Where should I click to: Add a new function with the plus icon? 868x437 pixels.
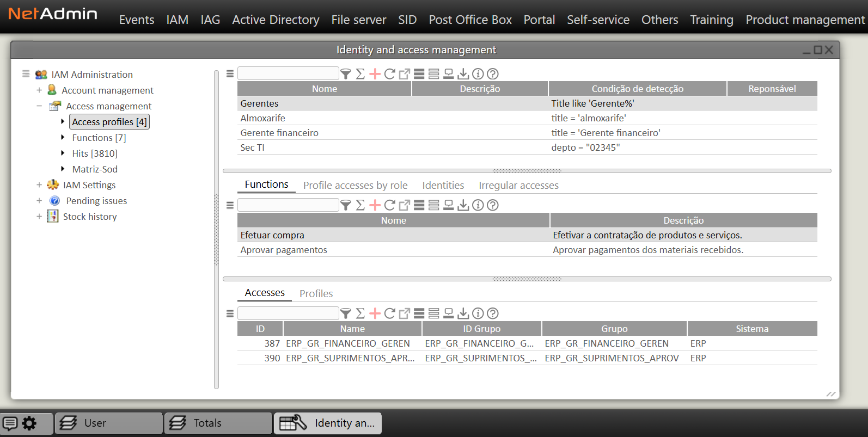tap(375, 205)
